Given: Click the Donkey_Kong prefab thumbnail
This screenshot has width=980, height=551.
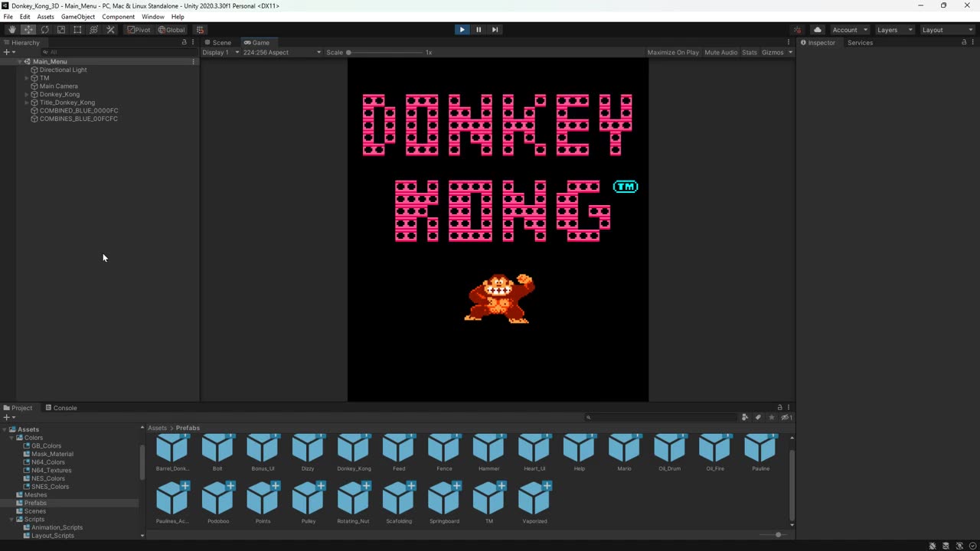Looking at the screenshot, I should coord(353,448).
